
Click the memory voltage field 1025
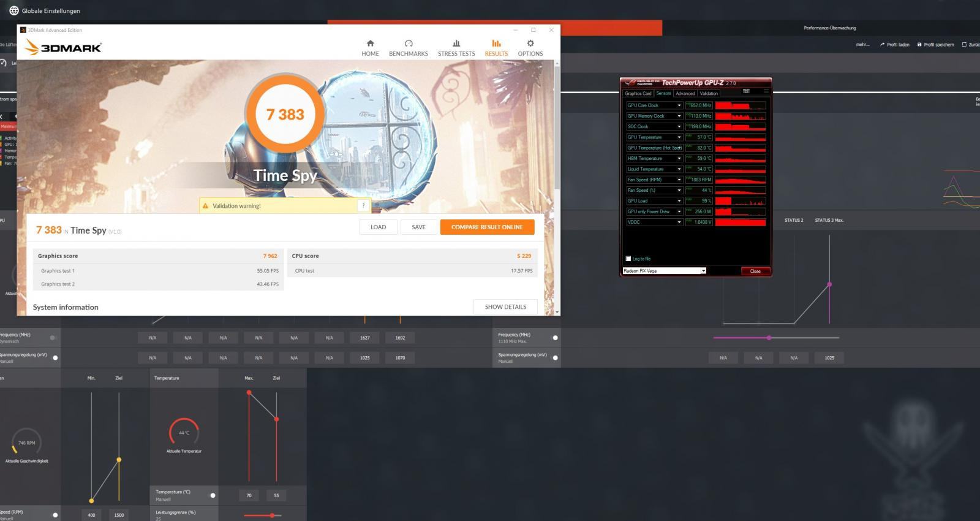pyautogui.click(x=829, y=357)
